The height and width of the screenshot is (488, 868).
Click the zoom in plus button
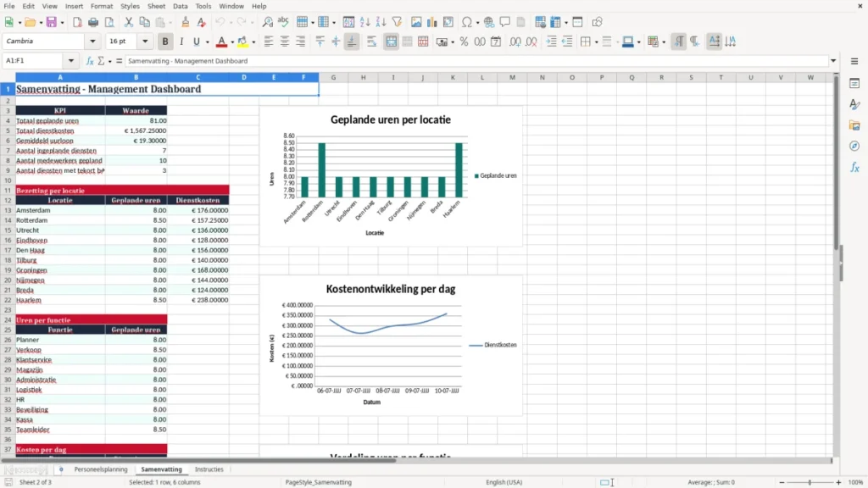[838, 482]
